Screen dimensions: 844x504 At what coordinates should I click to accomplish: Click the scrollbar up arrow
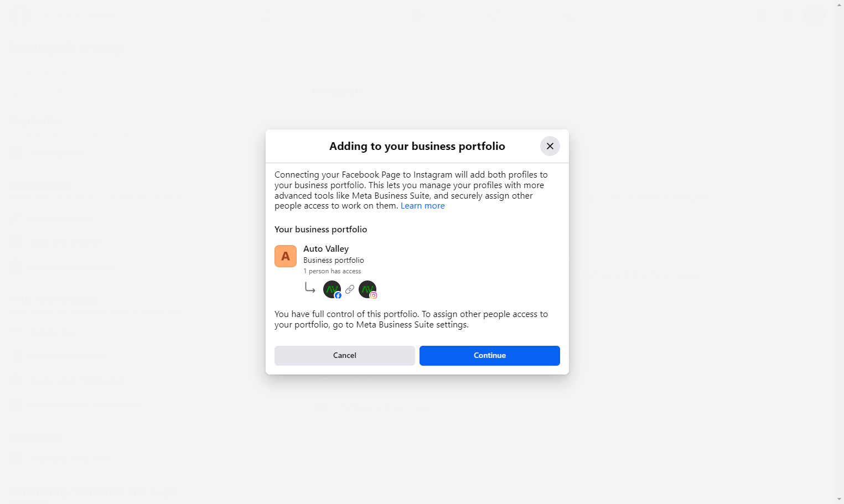pos(839,4)
